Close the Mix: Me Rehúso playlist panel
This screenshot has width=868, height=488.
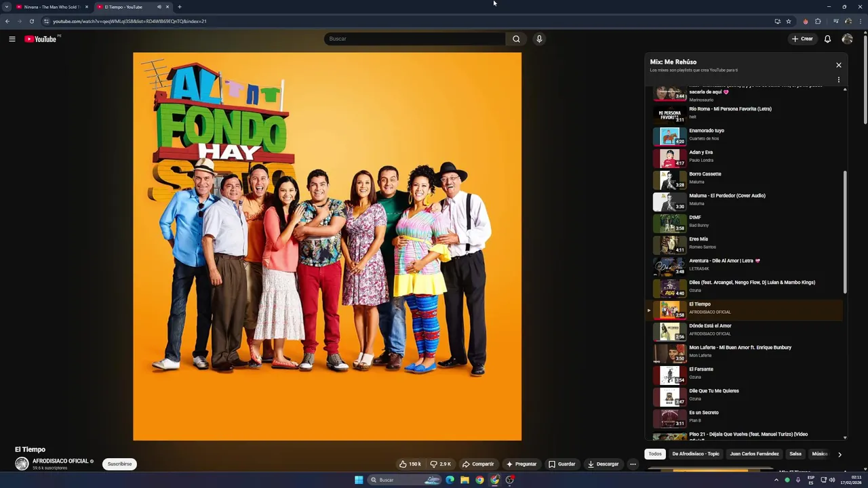[x=839, y=65]
